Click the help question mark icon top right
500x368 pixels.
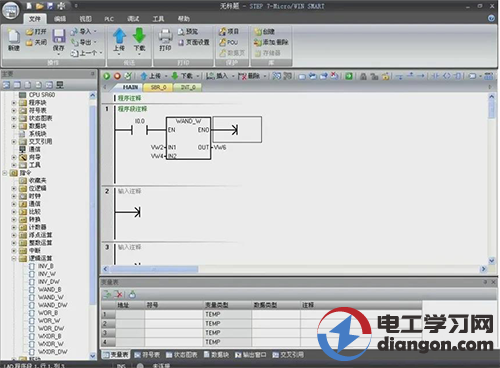[491, 18]
